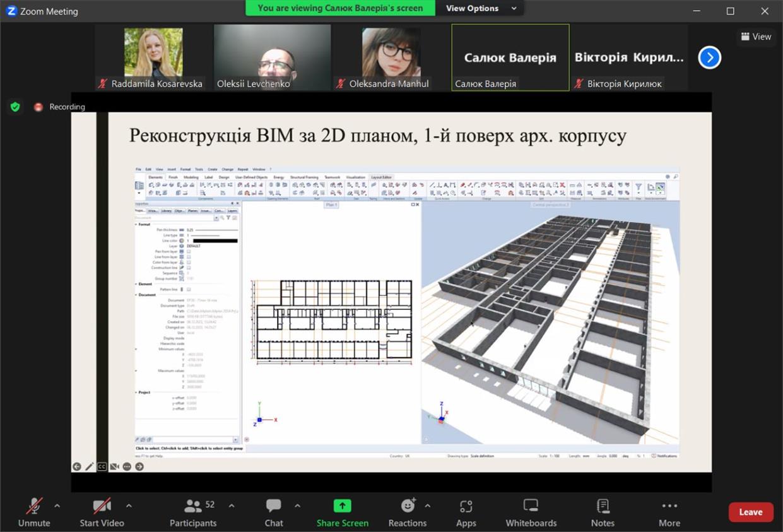Viewport: 783px width, 532px height.
Task: Toggle the Construction line checkbox
Action: (x=189, y=268)
